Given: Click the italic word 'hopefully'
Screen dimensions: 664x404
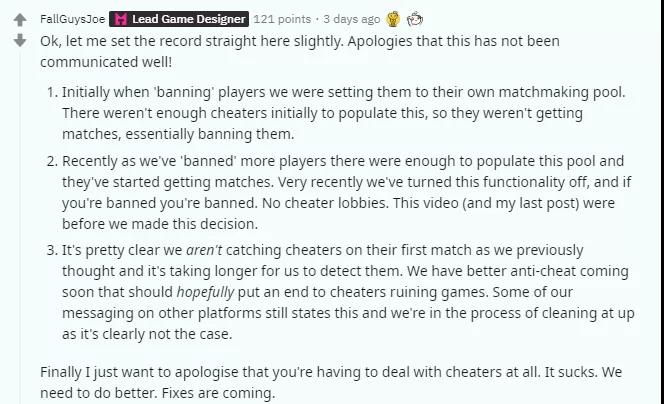Looking at the screenshot, I should [x=205, y=292].
